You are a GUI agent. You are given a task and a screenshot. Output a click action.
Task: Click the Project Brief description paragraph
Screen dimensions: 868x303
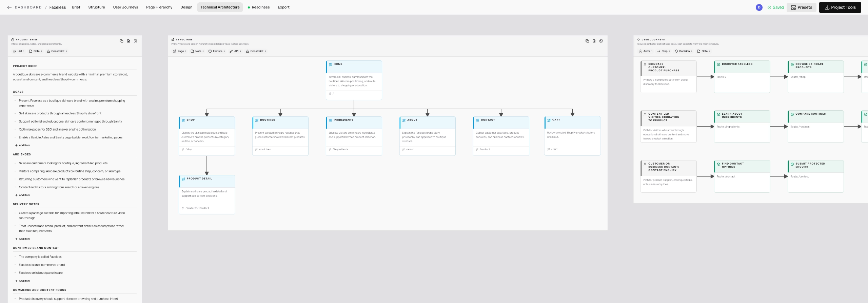[x=71, y=77]
